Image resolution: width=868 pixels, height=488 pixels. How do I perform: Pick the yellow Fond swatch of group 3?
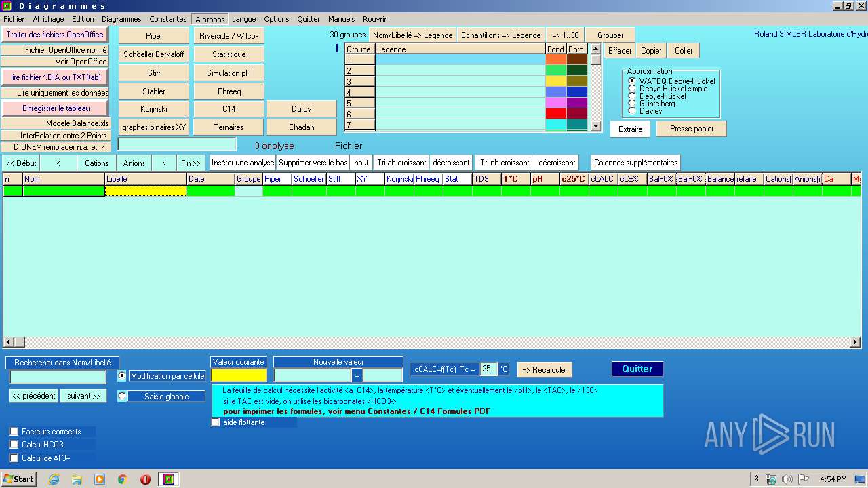(556, 81)
